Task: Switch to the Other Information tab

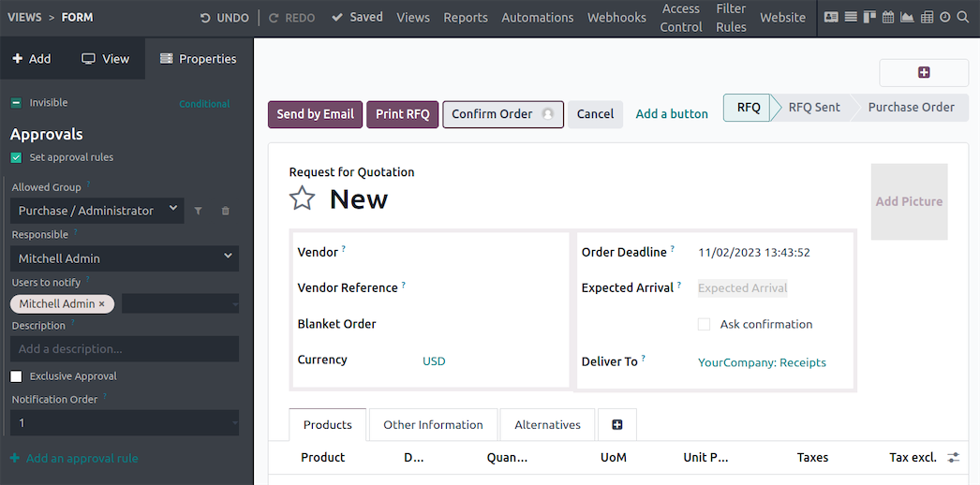Action: pyautogui.click(x=433, y=425)
